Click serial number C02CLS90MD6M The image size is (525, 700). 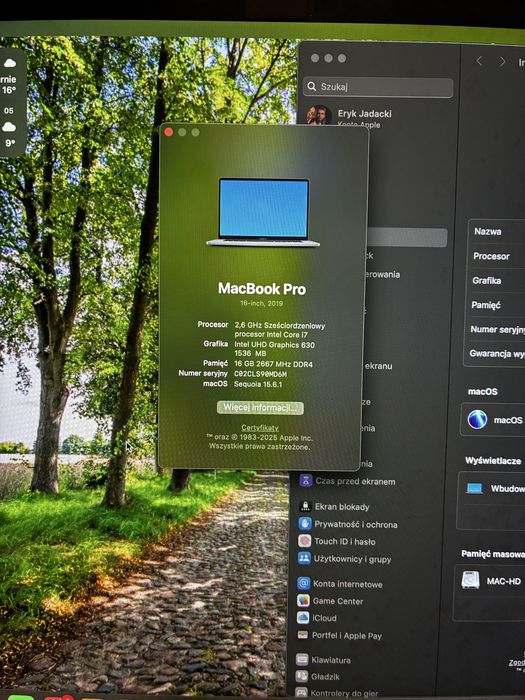click(260, 374)
